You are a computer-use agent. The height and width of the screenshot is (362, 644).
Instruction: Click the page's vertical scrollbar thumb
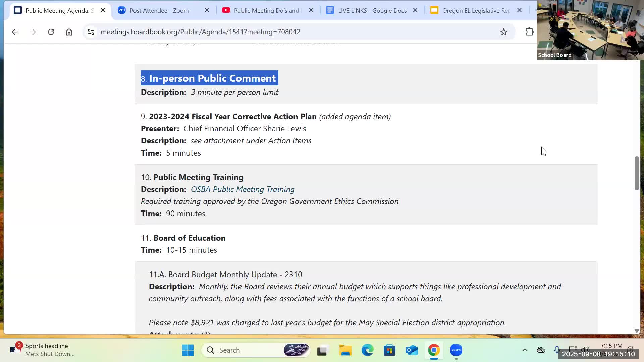pos(637,173)
